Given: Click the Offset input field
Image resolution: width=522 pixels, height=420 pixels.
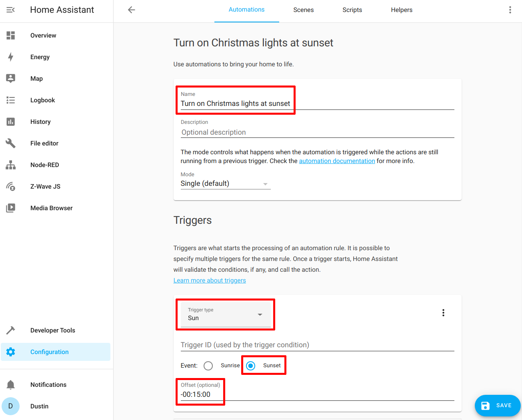Looking at the screenshot, I should (x=318, y=394).
